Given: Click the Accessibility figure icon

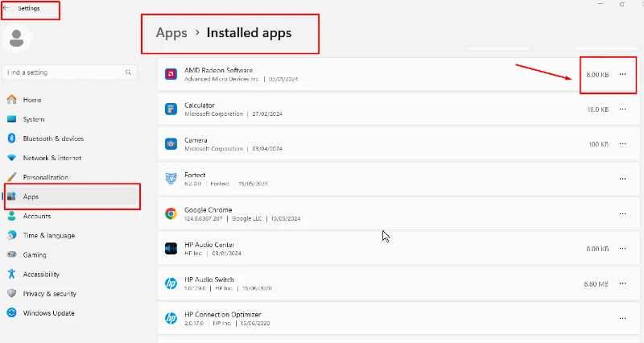Looking at the screenshot, I should click(x=12, y=274).
